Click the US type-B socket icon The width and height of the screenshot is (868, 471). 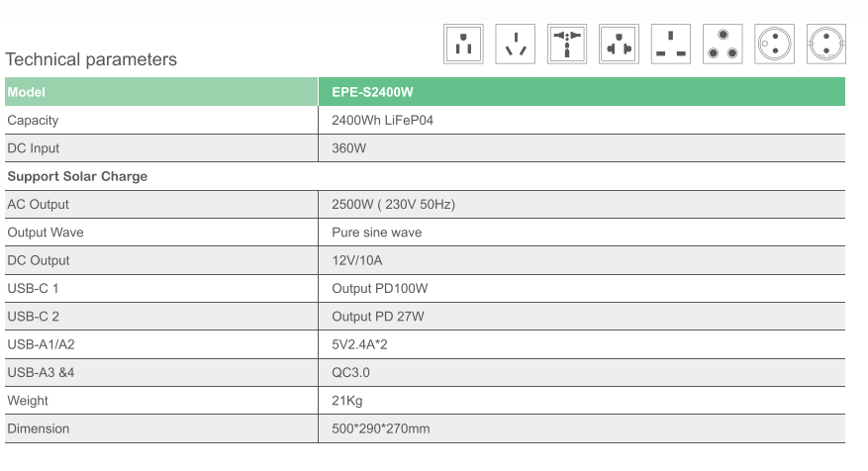463,44
